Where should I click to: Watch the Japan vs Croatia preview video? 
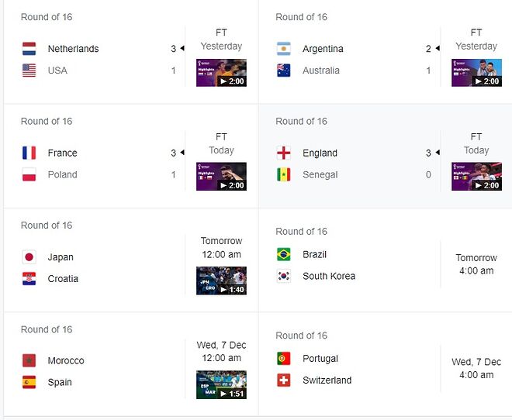click(221, 281)
